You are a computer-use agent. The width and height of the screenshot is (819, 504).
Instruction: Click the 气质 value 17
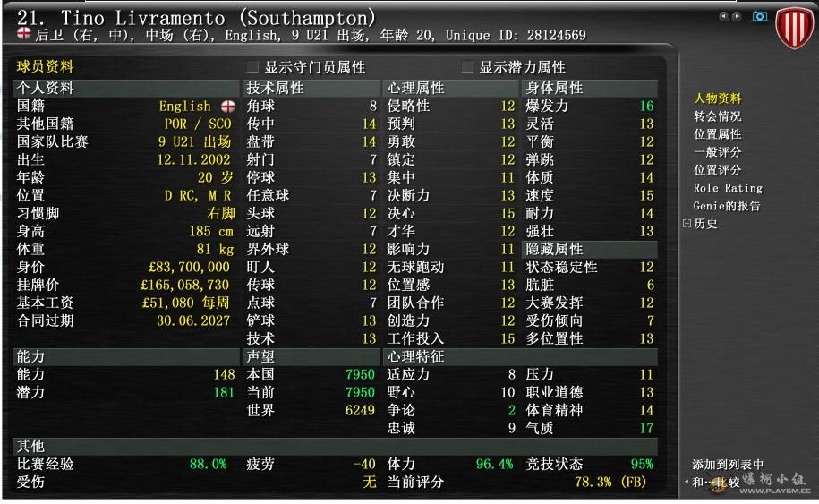coord(646,428)
